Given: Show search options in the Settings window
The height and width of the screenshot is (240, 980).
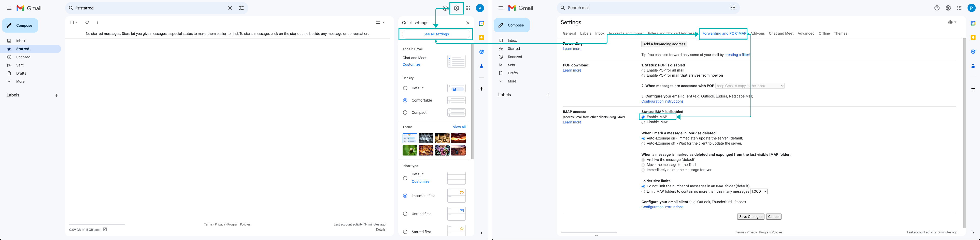Looking at the screenshot, I should [x=733, y=8].
